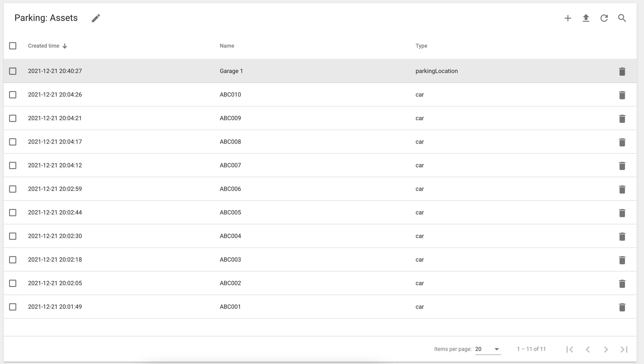Image resolution: width=644 pixels, height=364 pixels.
Task: Click the ABC001 name cell
Action: coord(230,307)
